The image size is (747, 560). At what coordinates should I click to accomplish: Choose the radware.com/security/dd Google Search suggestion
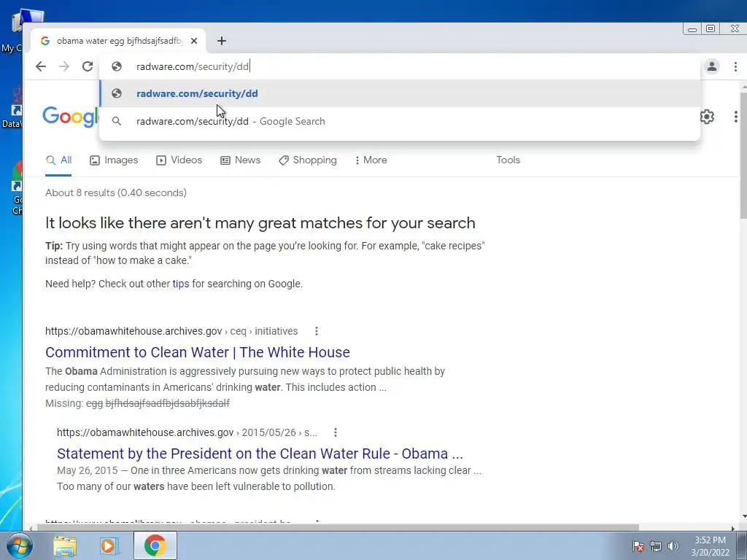[x=400, y=122]
